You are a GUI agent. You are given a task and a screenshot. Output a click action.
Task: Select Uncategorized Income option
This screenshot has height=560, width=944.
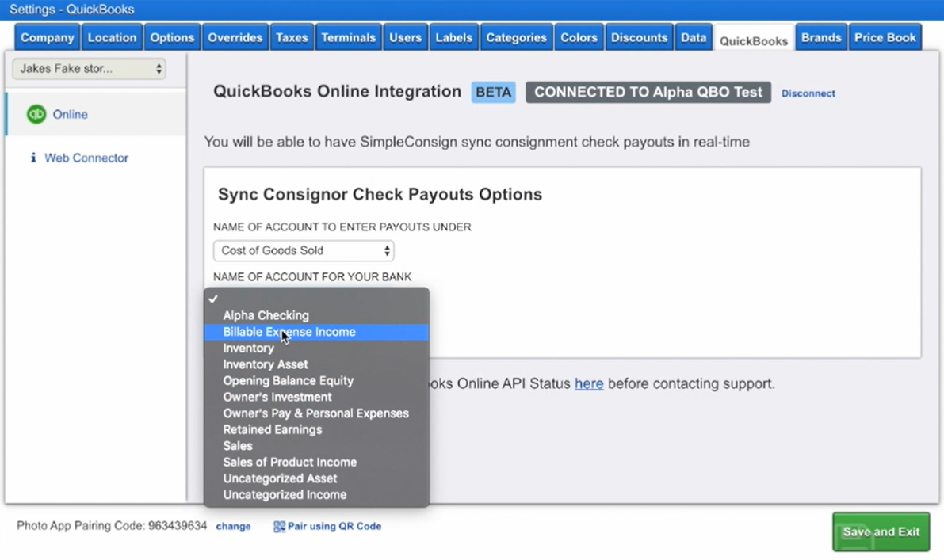point(317,494)
